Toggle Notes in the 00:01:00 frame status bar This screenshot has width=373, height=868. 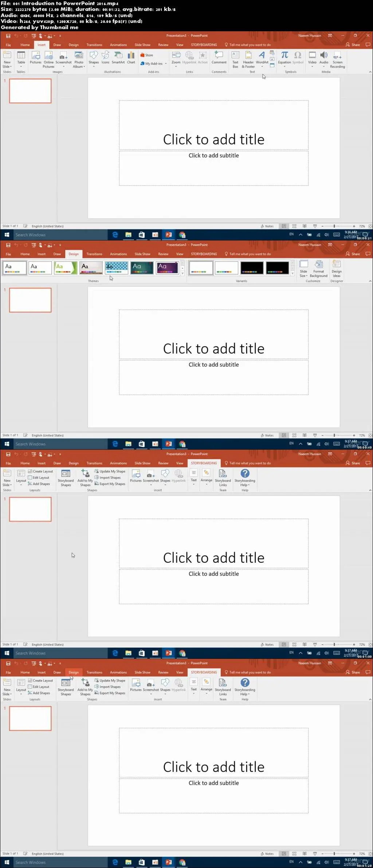click(x=267, y=645)
